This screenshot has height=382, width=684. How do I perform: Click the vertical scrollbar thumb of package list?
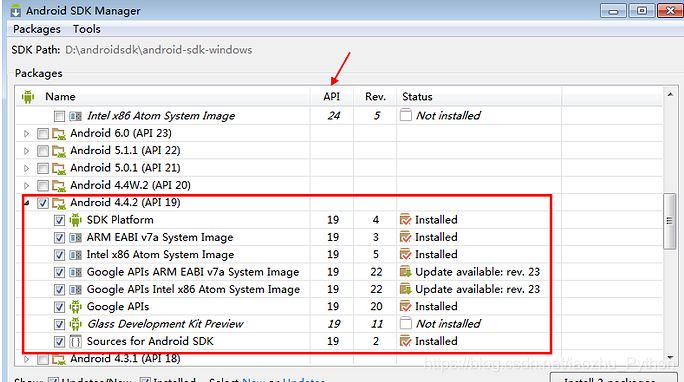click(669, 221)
